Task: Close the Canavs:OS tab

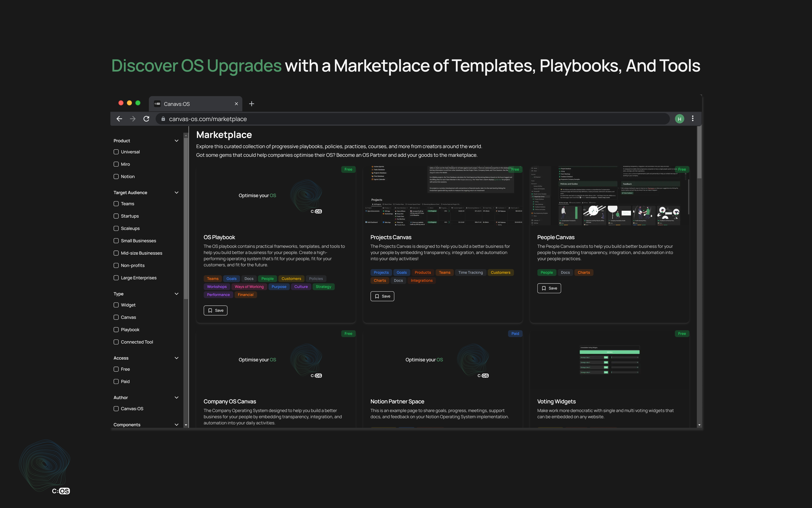Action: [236, 104]
